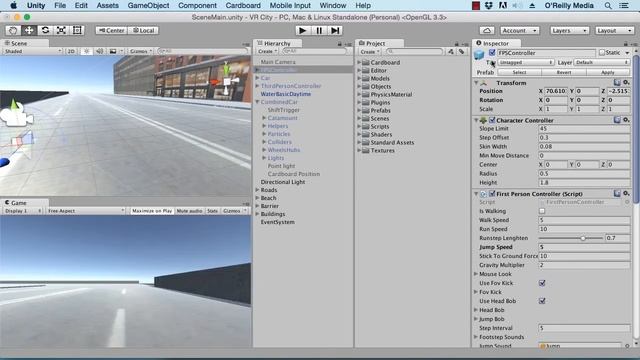Toggle First Person Controller enabled checkbox
The height and width of the screenshot is (360, 640).
(492, 193)
